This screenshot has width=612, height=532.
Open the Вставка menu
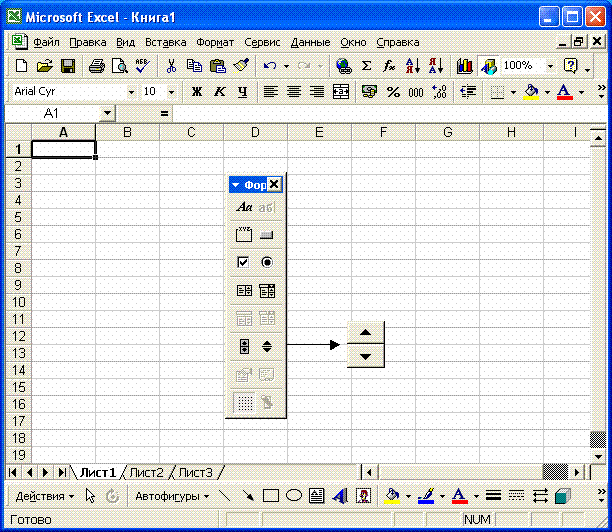click(165, 42)
